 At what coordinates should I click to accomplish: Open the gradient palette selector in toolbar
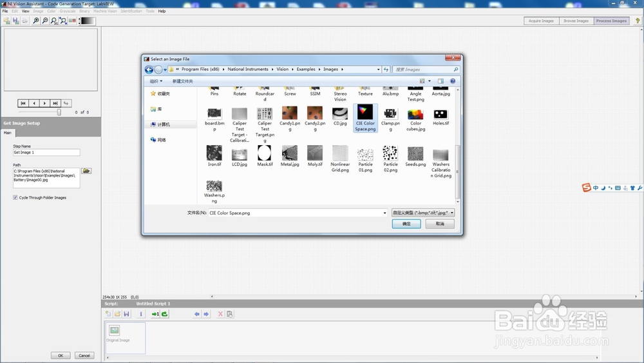click(88, 21)
